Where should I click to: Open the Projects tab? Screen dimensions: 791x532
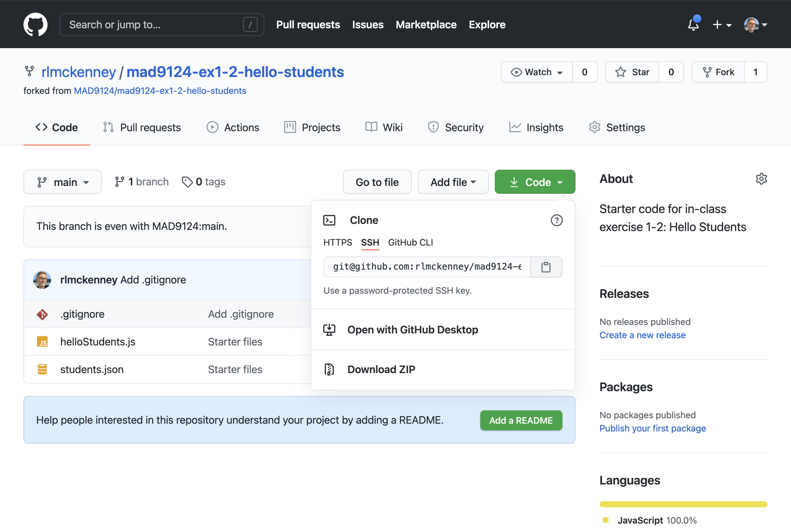point(312,128)
